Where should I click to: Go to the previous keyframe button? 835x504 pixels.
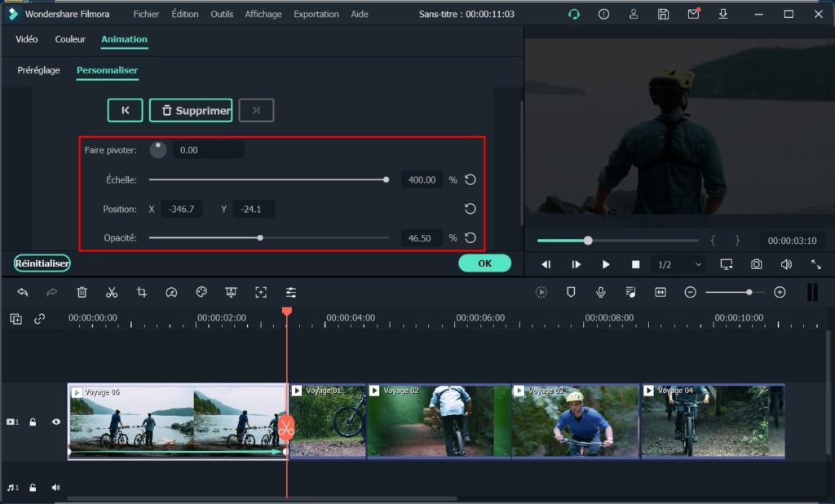pyautogui.click(x=125, y=110)
